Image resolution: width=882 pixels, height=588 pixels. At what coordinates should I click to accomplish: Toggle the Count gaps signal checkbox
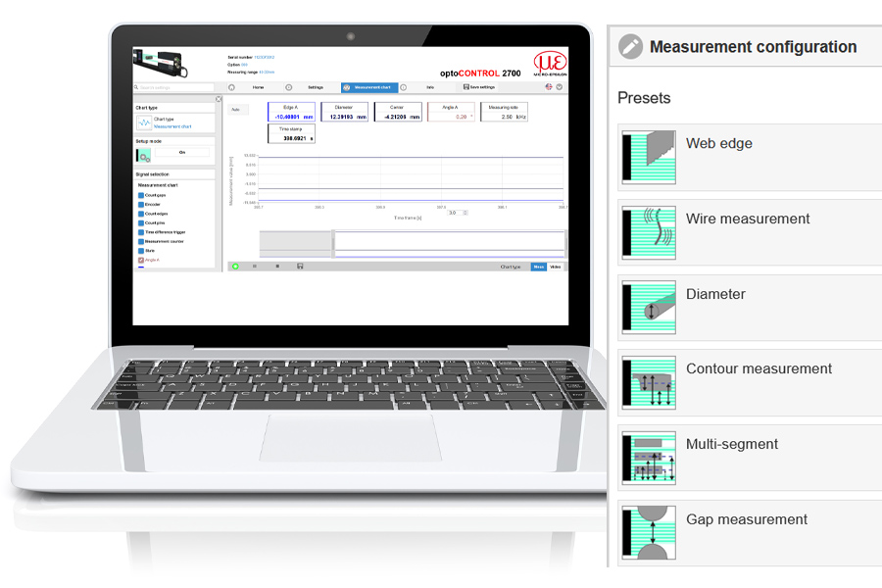[x=141, y=195]
